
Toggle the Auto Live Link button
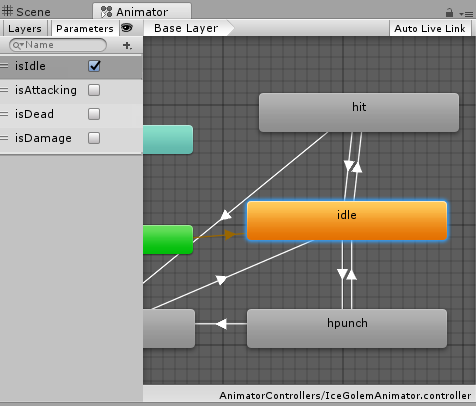click(x=430, y=29)
